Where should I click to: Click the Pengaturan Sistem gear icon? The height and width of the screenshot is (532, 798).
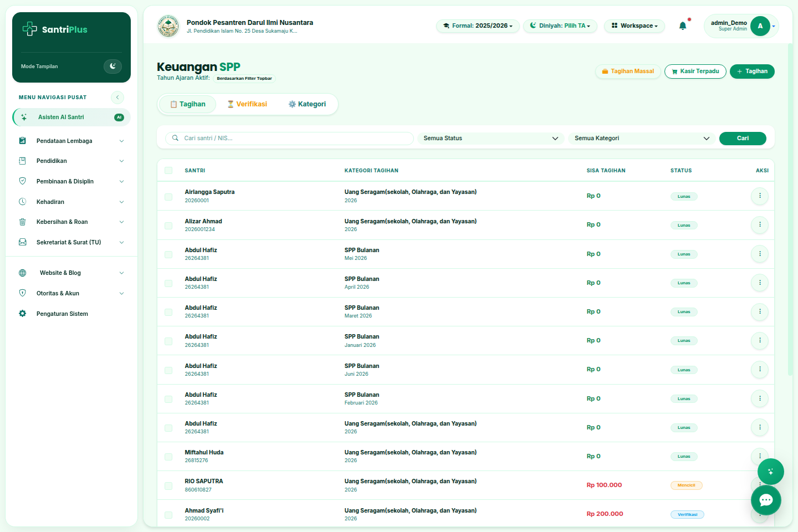click(23, 314)
